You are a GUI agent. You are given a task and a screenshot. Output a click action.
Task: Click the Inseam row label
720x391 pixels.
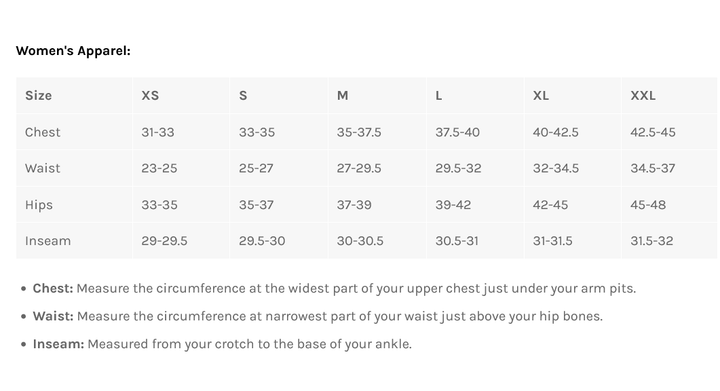tap(48, 240)
